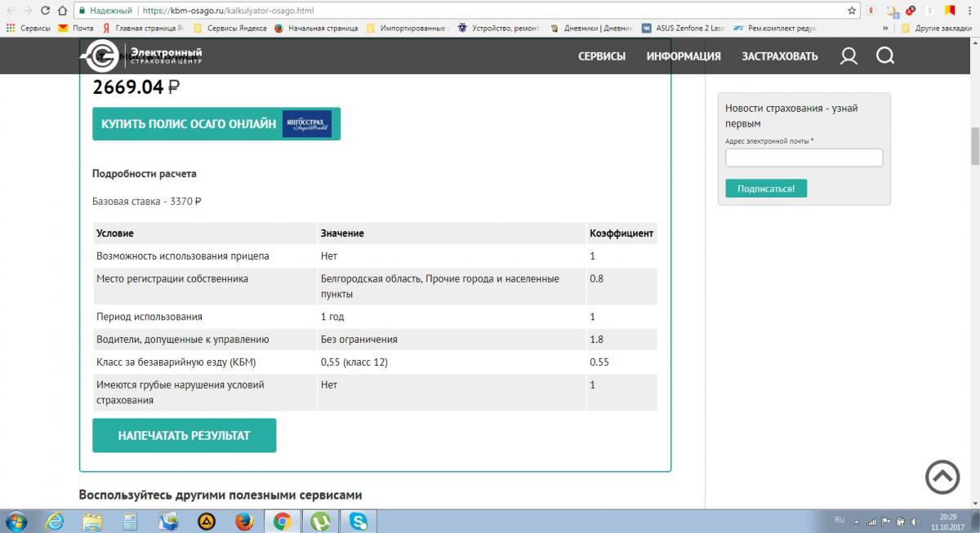Expand hidden bookmarks with the » chevron
Screen dimensions: 980x533
point(885,28)
